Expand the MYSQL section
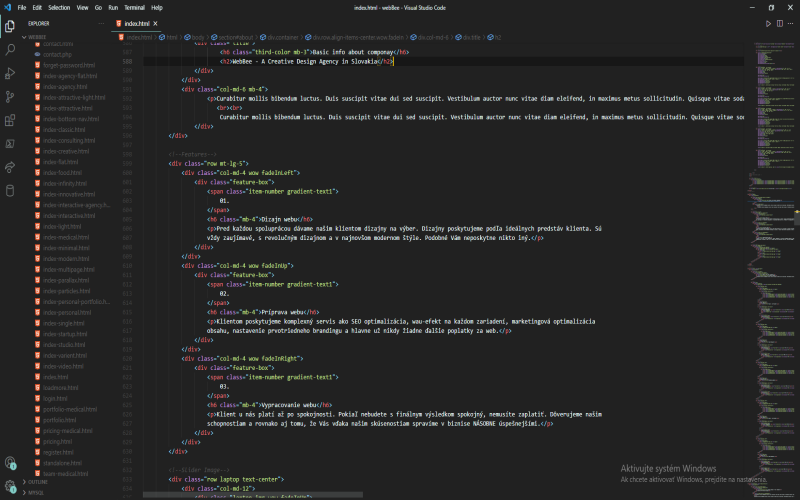 (34, 492)
